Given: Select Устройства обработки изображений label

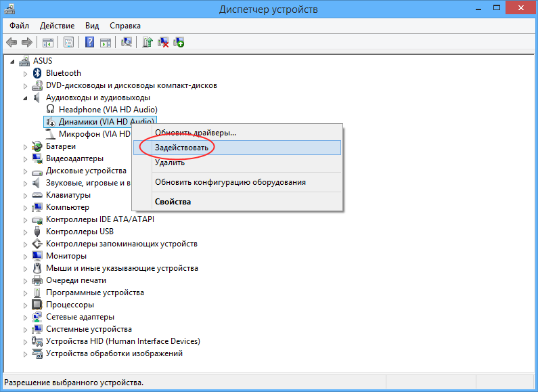Looking at the screenshot, I should point(114,353).
